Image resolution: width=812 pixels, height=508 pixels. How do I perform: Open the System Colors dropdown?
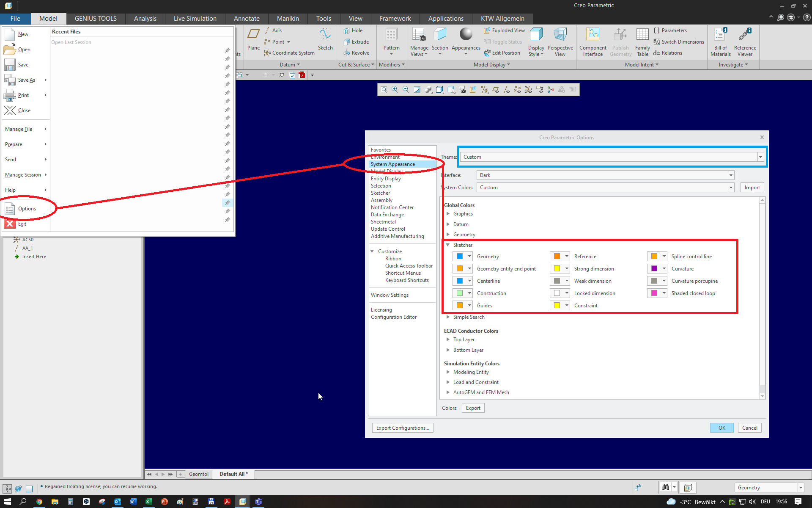click(x=605, y=188)
